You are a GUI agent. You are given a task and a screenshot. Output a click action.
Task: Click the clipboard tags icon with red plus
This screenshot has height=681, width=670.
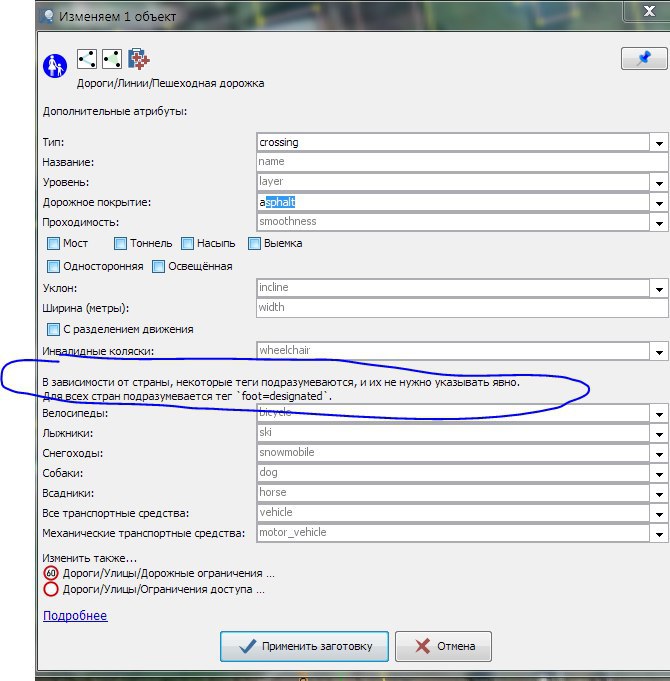139,59
